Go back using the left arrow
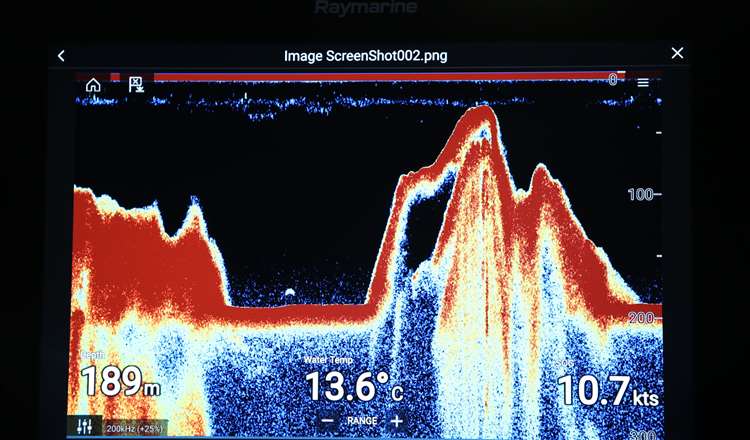The width and height of the screenshot is (750, 440). 61,56
